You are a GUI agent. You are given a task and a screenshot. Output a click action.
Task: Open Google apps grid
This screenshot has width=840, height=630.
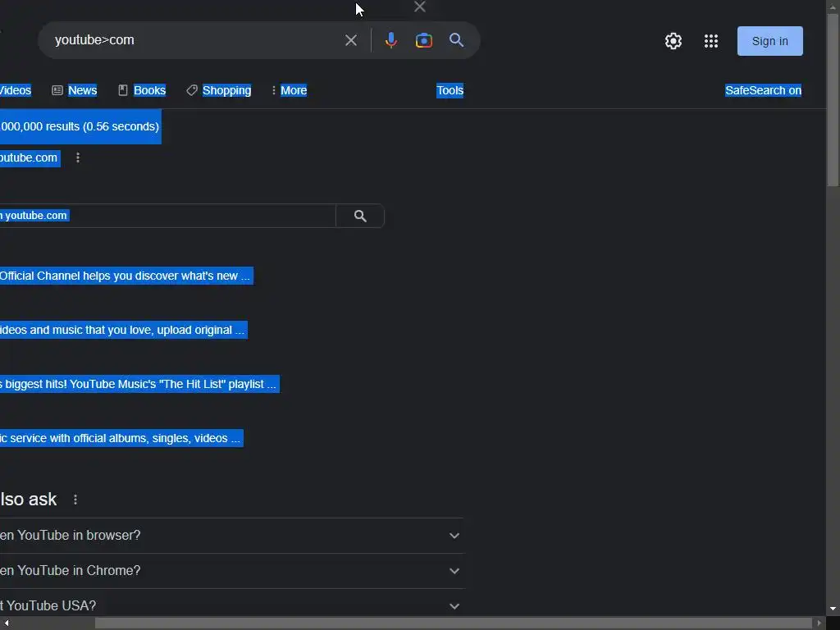click(x=711, y=41)
